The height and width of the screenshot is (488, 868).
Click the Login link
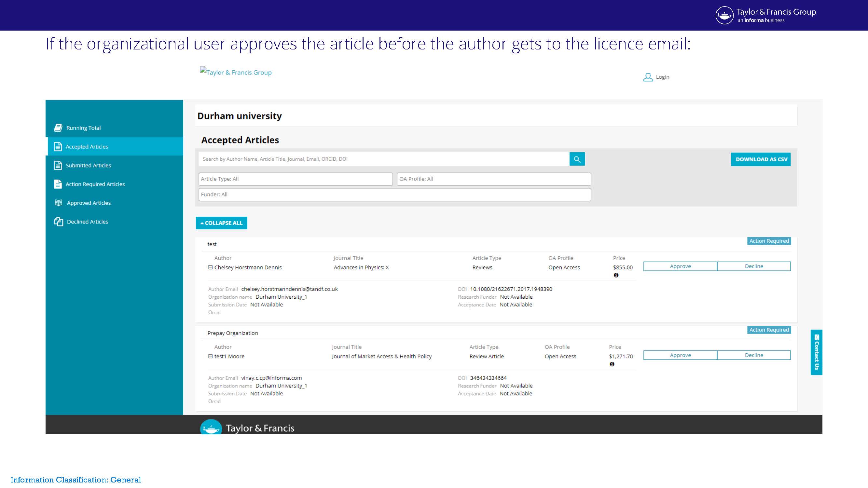point(662,77)
